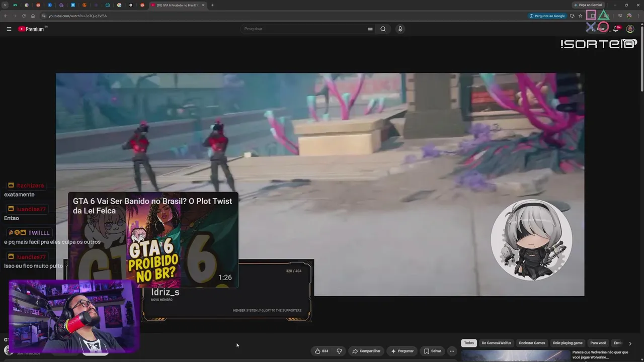Open YouTube notifications bell
The width and height of the screenshot is (644, 362).
click(x=616, y=29)
